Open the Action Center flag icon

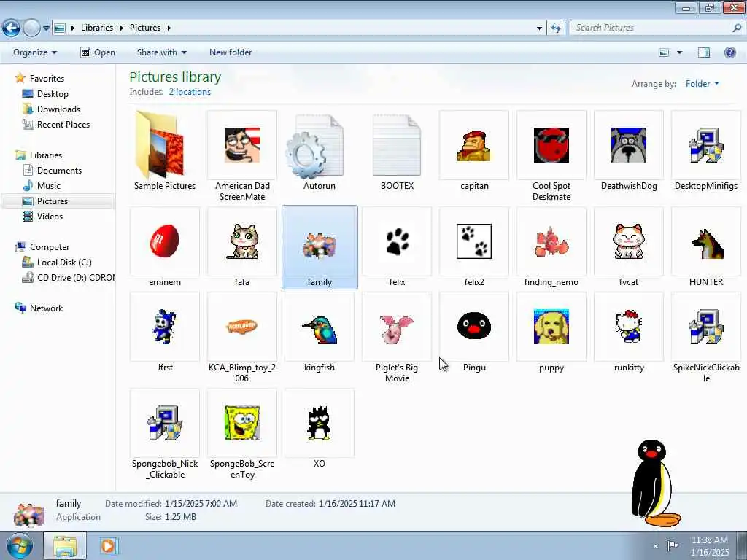click(673, 545)
